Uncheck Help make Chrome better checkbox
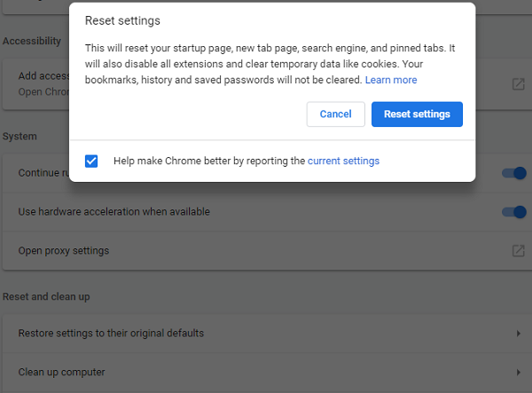Viewport: 532px width, 393px height. coord(91,161)
